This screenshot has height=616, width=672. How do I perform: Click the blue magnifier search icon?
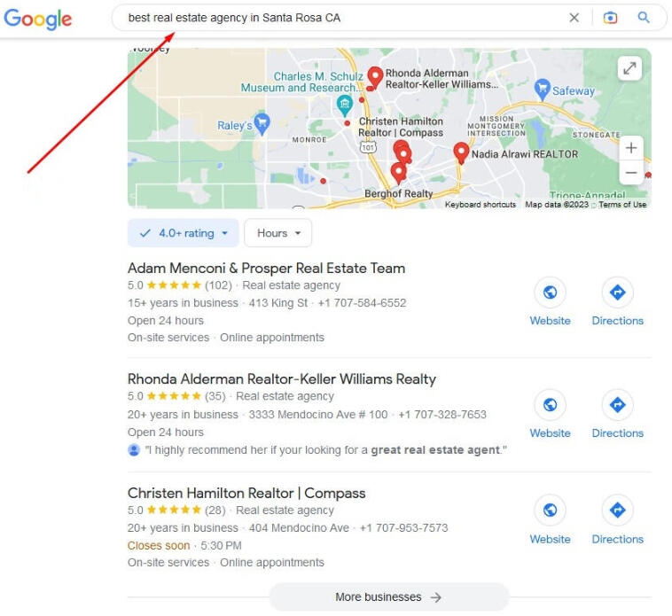(644, 18)
